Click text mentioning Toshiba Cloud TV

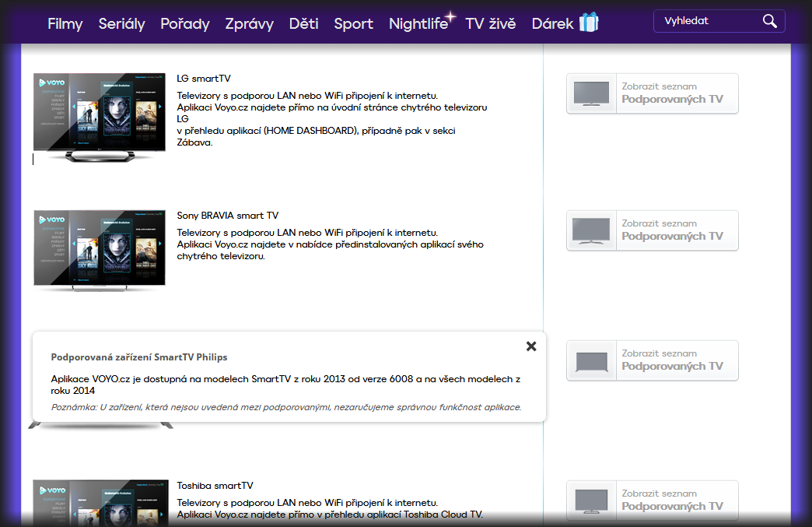(330, 515)
